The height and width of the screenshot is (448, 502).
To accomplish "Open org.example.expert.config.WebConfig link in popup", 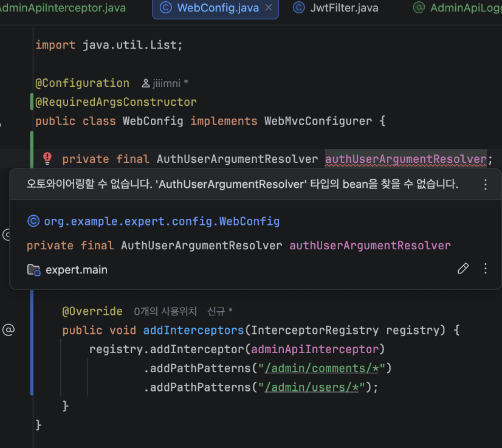I will [x=162, y=221].
